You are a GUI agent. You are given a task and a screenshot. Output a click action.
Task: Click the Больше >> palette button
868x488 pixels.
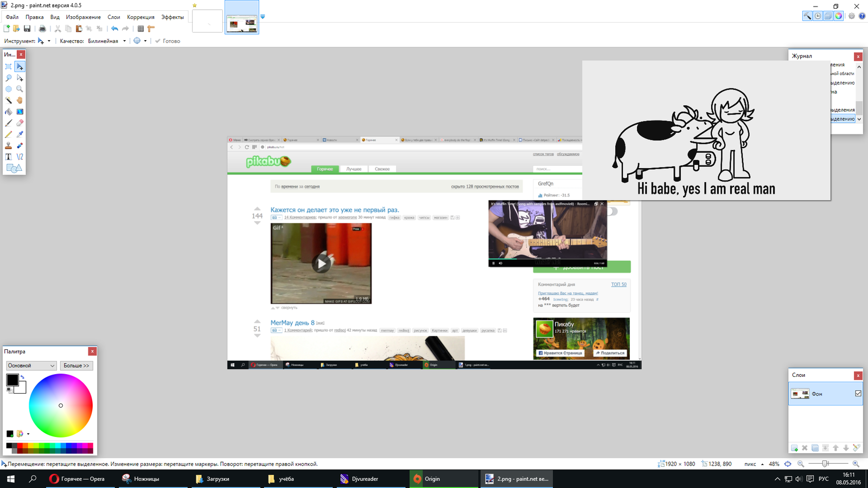(76, 365)
